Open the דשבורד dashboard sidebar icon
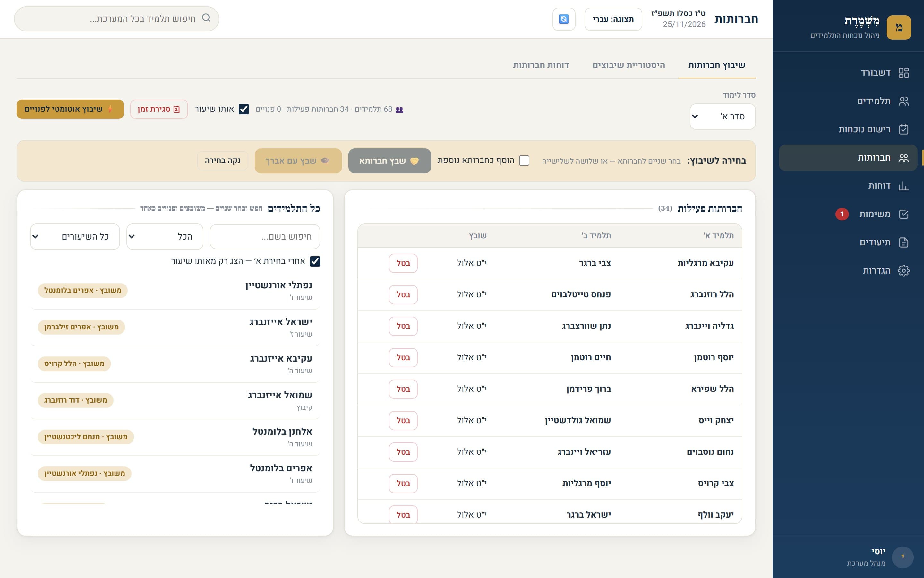The height and width of the screenshot is (578, 924). point(903,73)
